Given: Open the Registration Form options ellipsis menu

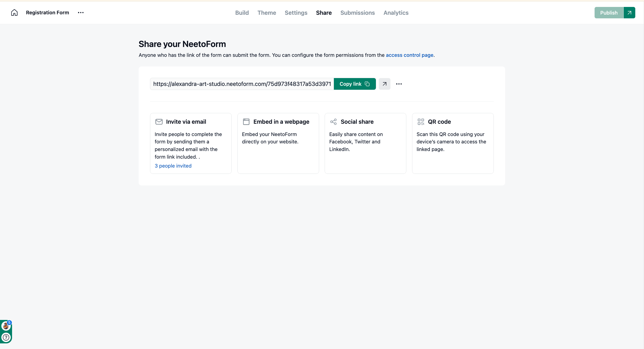Looking at the screenshot, I should pyautogui.click(x=80, y=13).
